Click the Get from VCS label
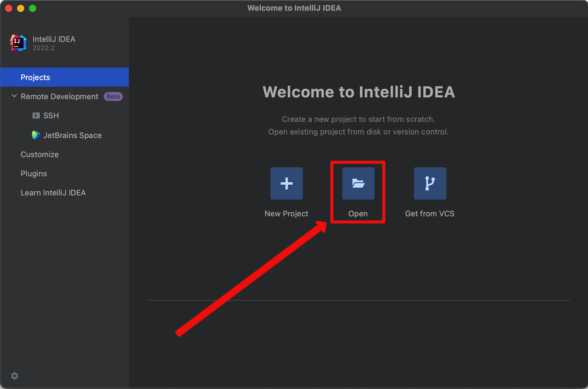The width and height of the screenshot is (588, 389). (x=430, y=214)
